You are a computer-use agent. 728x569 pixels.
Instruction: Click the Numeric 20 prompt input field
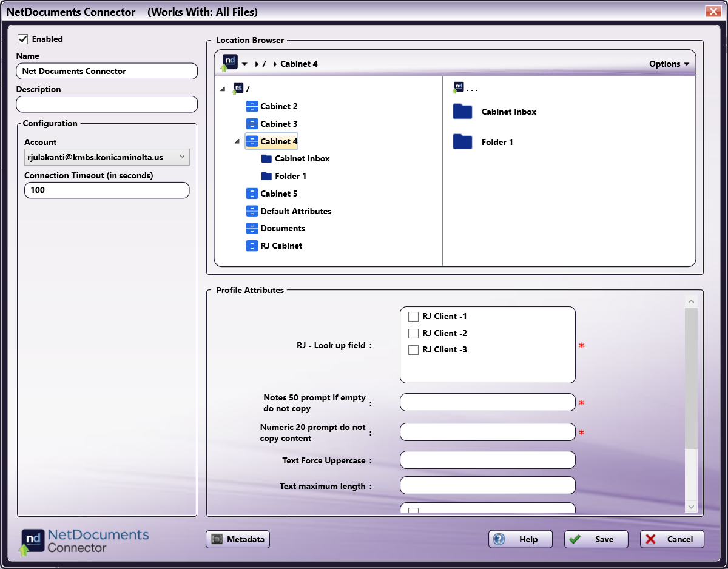click(x=488, y=432)
